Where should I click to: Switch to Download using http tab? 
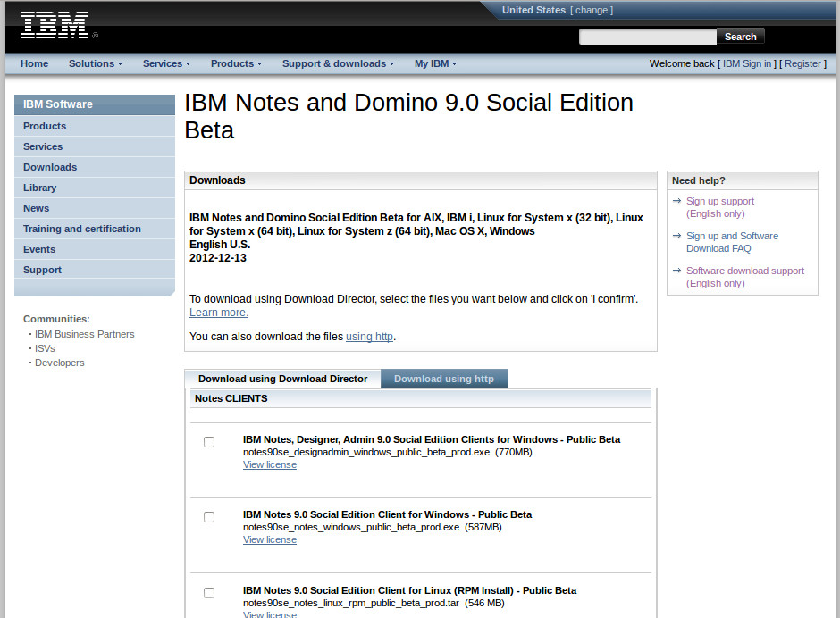pos(444,379)
